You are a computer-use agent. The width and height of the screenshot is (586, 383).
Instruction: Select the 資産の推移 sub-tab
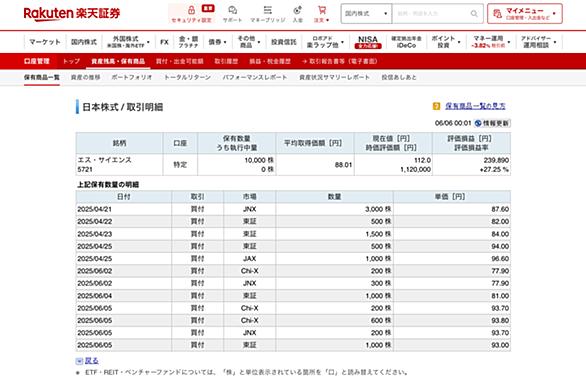(85, 77)
